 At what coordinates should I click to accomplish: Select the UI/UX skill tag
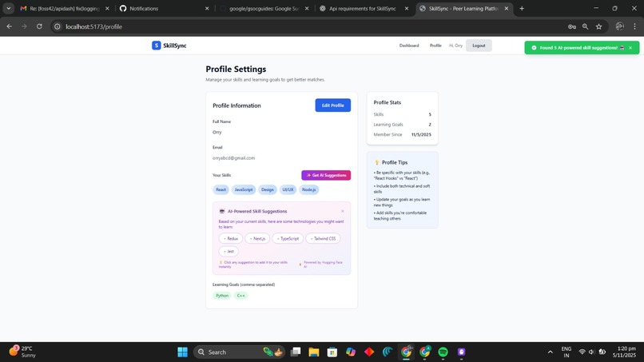point(288,189)
